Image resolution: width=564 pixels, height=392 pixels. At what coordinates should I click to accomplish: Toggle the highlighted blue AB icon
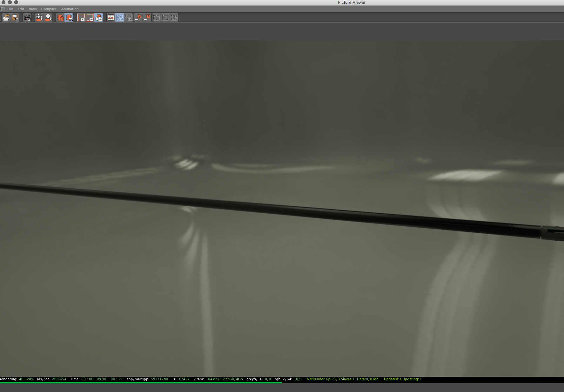(x=119, y=17)
